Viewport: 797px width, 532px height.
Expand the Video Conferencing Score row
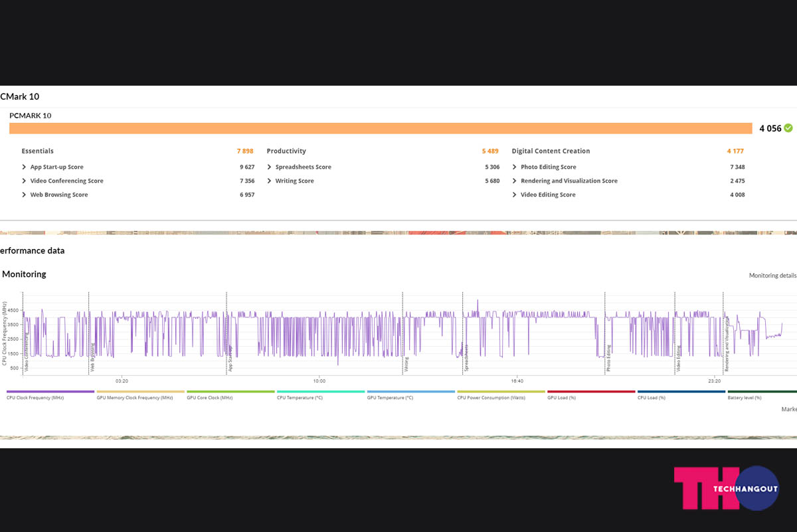tap(24, 181)
